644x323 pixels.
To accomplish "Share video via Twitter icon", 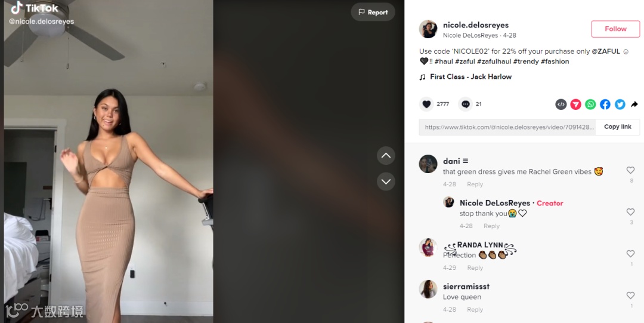I will point(620,104).
